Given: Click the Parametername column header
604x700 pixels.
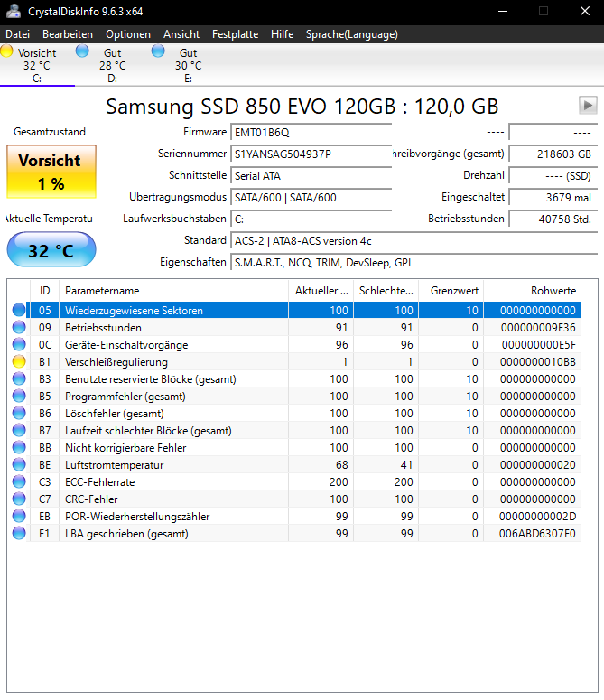Looking at the screenshot, I should point(173,291).
